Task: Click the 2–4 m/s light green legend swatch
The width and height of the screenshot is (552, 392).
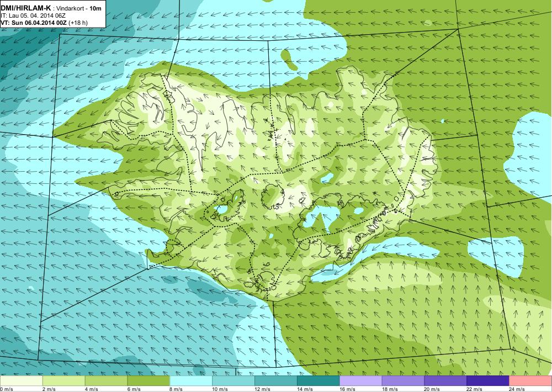Action: [x=63, y=381]
